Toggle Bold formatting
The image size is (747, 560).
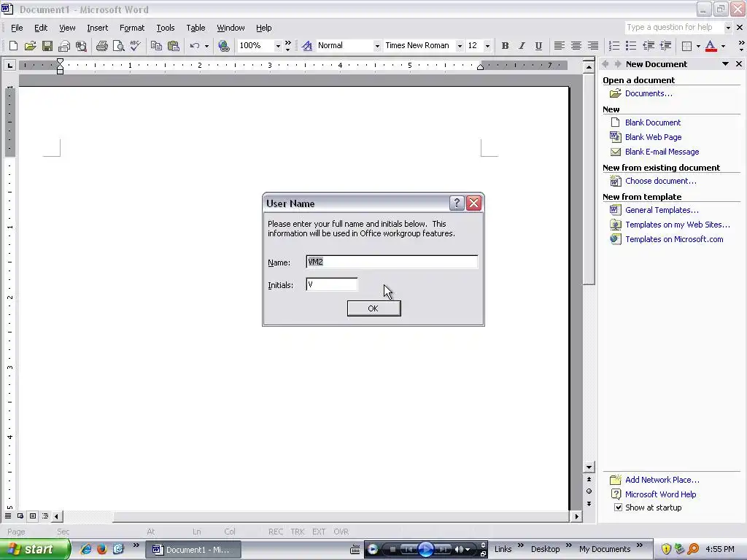pyautogui.click(x=505, y=46)
